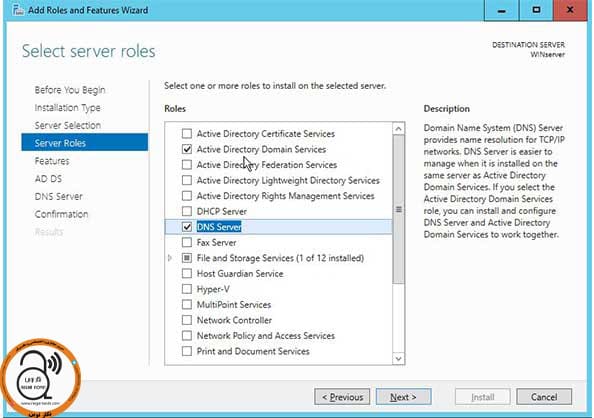Cancel the wizard
The height and width of the screenshot is (418, 594).
click(x=544, y=397)
